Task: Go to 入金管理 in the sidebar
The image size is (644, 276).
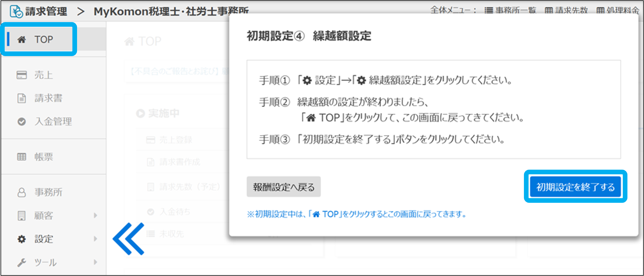Action: 53,121
